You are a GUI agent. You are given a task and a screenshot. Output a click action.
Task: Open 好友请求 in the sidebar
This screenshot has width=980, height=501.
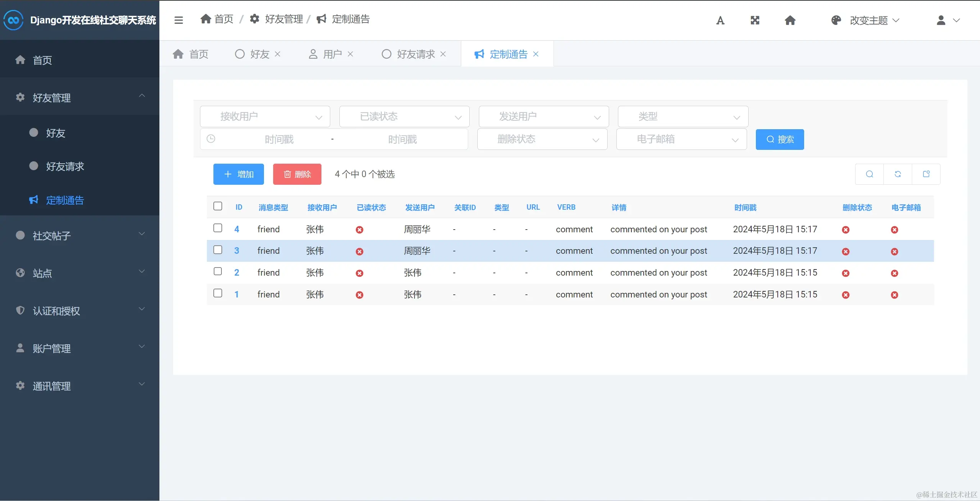65,166
